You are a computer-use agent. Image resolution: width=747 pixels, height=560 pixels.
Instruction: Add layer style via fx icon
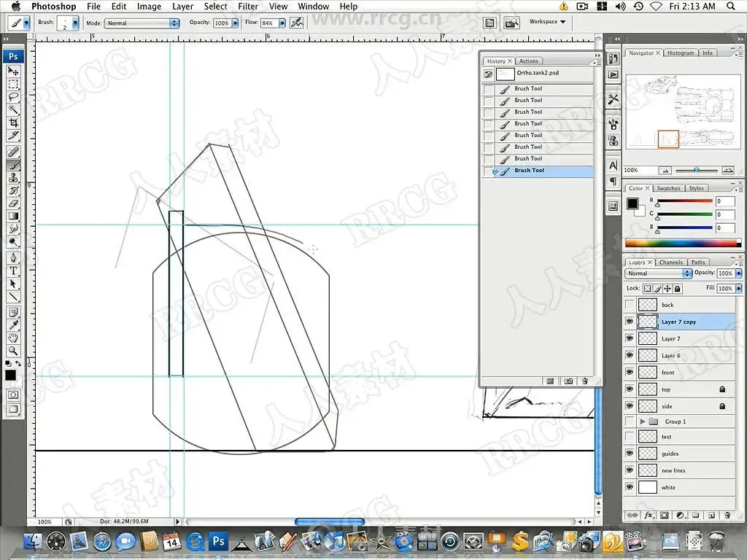[x=649, y=516]
